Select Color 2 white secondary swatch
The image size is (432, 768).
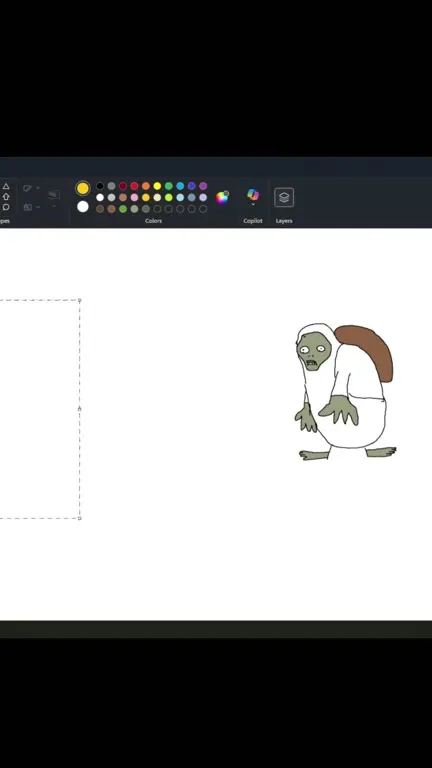pyautogui.click(x=83, y=207)
